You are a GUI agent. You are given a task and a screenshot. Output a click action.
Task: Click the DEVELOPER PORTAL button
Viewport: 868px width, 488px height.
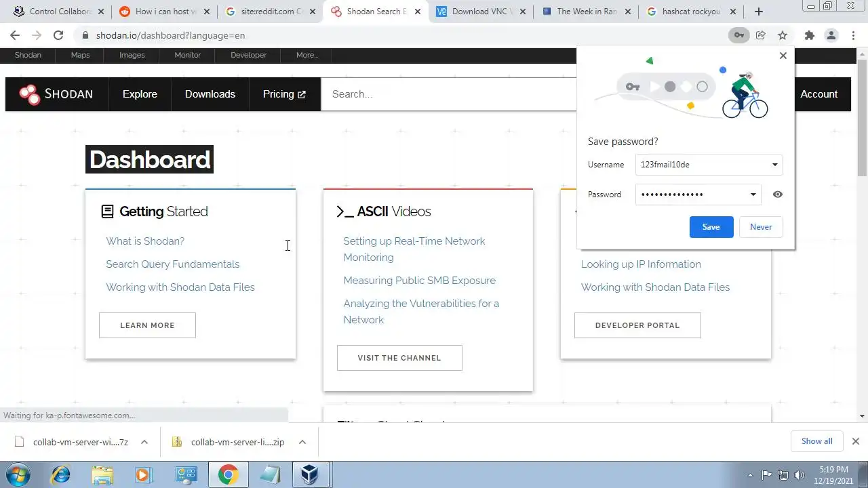click(637, 325)
